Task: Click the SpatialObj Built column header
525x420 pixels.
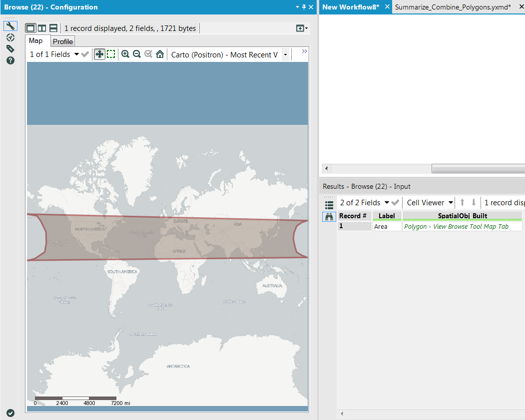Action: pyautogui.click(x=462, y=216)
